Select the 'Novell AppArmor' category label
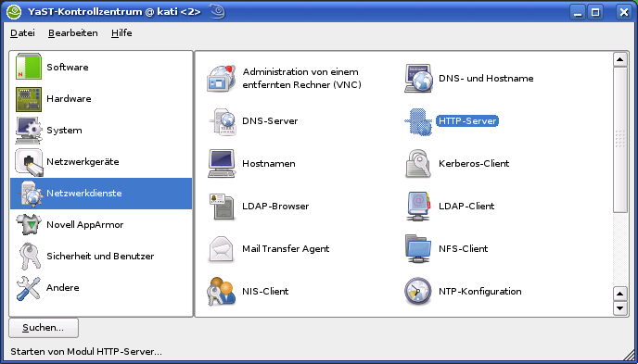This screenshot has height=364, width=638. pos(84,225)
